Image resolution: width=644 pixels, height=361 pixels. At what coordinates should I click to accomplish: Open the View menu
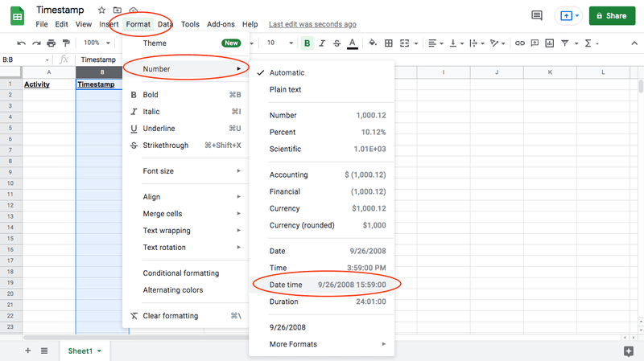[x=84, y=24]
